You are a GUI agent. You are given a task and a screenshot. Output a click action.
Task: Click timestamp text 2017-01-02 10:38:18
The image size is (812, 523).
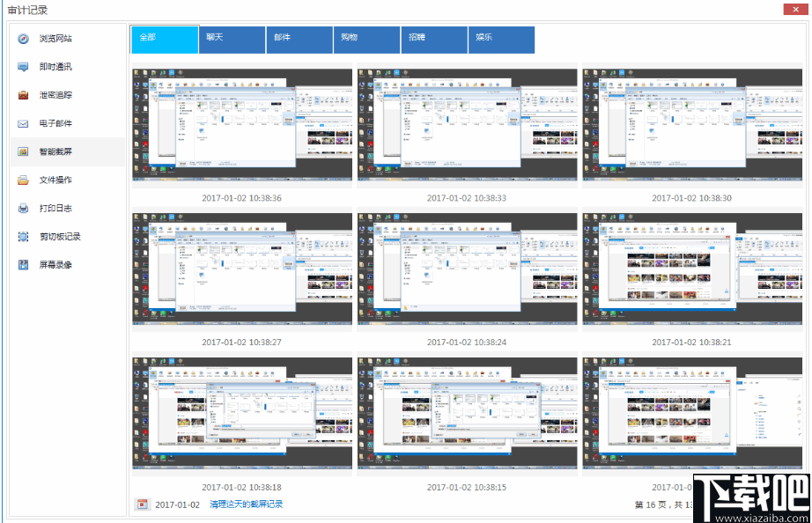[x=242, y=487]
